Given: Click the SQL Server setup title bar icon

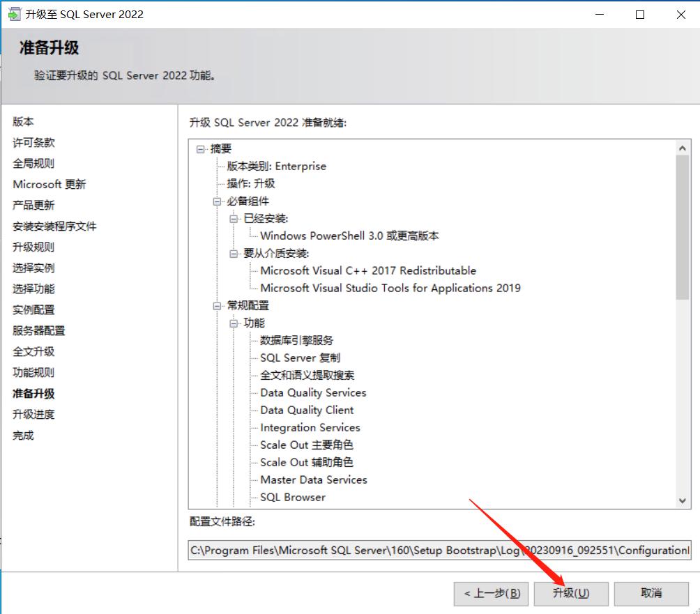Looking at the screenshot, I should pyautogui.click(x=14, y=14).
